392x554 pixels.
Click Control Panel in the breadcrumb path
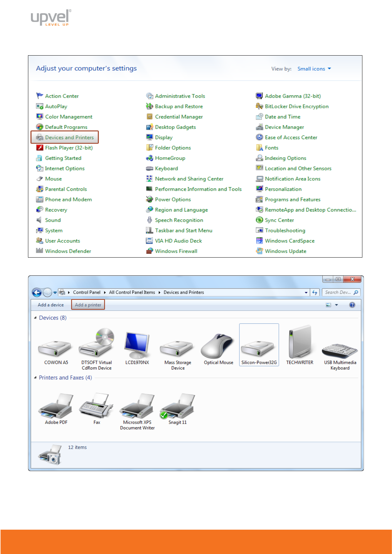coord(87,292)
